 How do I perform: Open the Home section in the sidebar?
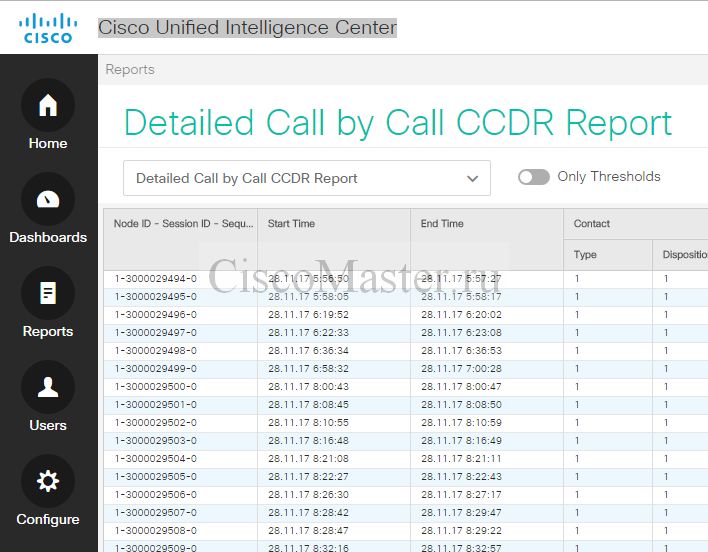[x=48, y=115]
